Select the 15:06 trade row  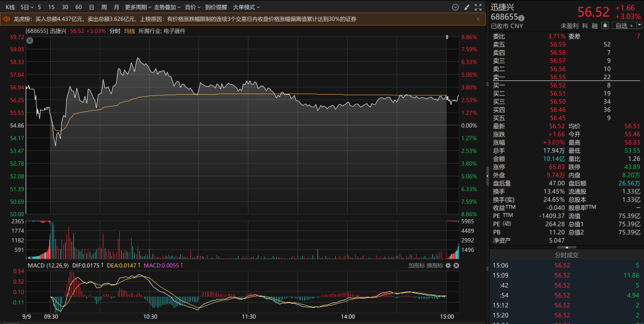click(567, 266)
